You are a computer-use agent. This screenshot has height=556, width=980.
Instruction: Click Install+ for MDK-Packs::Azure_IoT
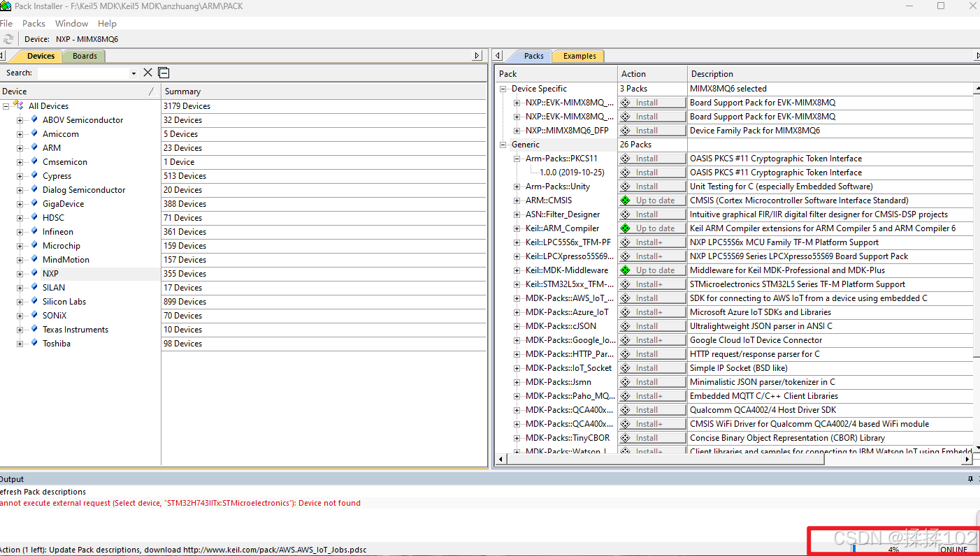[651, 312]
